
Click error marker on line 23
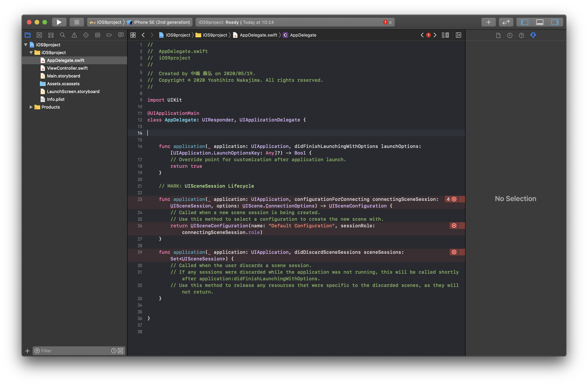point(454,199)
